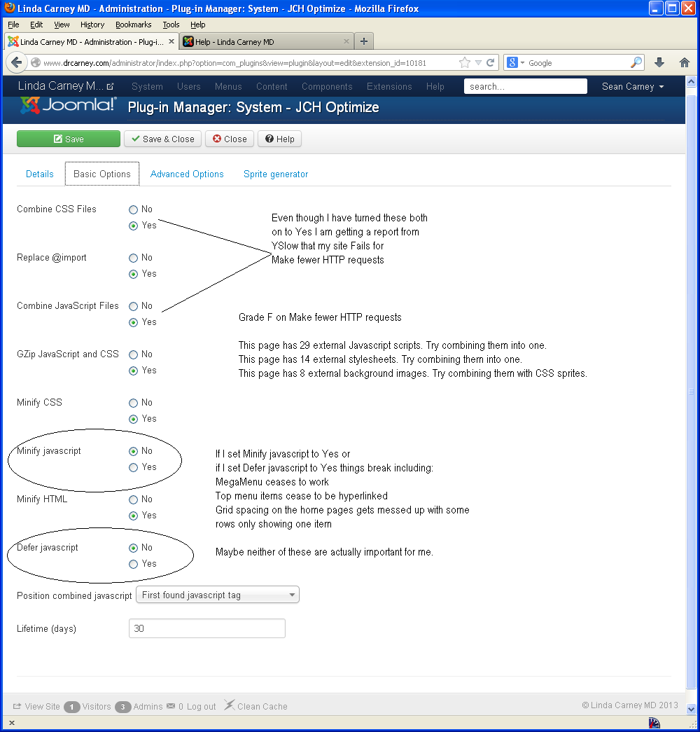Open a new tab with the plus button
The height and width of the screenshot is (732, 700).
364,41
